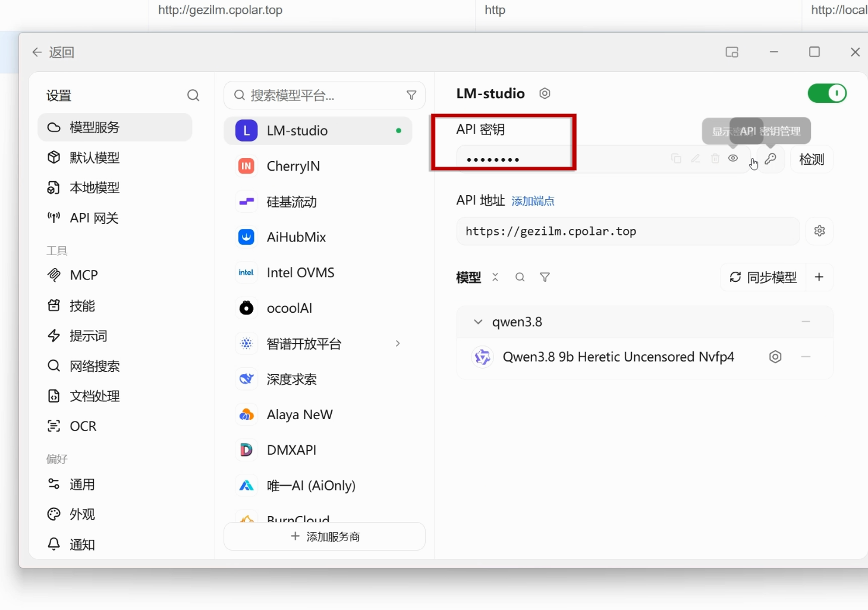This screenshot has width=868, height=610.
Task: Click the 唯一AI (AiOnly) provider logo
Action: coord(246,486)
